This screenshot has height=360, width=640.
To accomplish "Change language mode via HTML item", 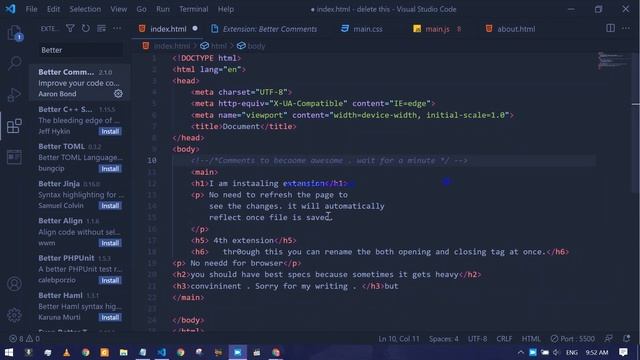I will coord(531,339).
